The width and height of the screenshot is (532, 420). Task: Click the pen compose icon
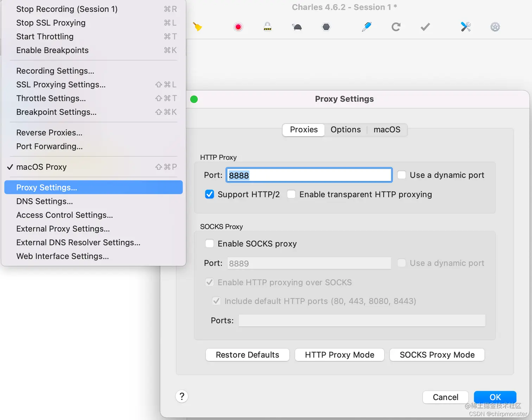[367, 27]
